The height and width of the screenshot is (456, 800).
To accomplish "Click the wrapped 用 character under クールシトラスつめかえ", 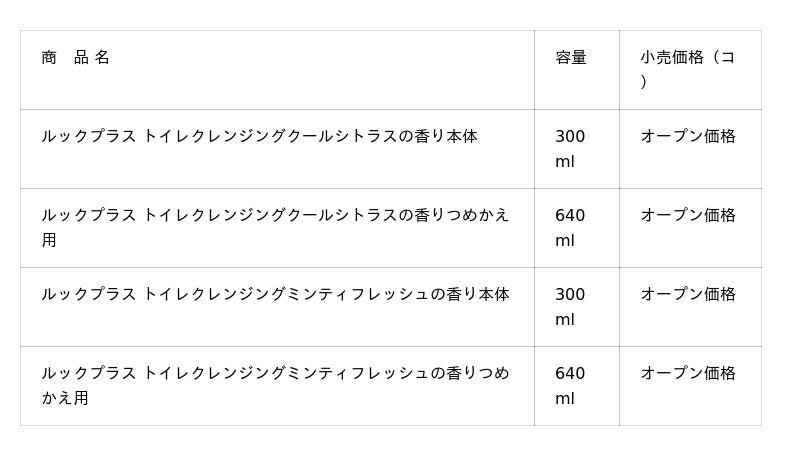I will click(x=49, y=241).
